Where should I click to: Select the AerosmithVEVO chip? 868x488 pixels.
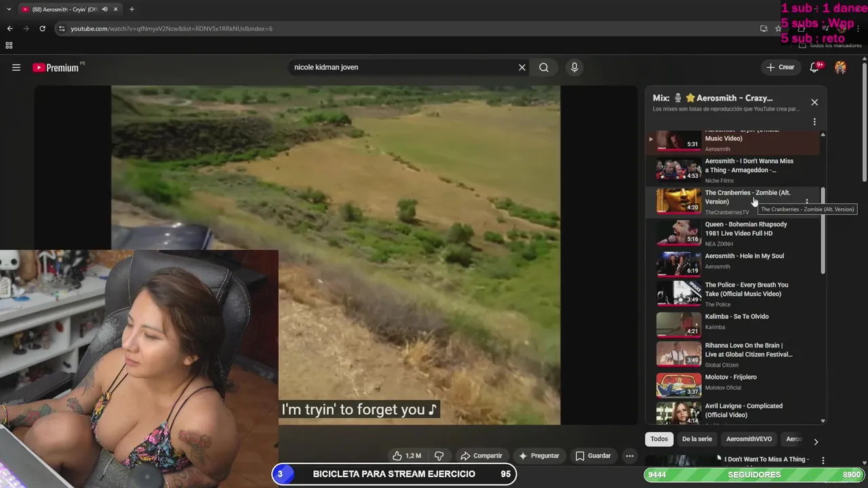tap(749, 439)
